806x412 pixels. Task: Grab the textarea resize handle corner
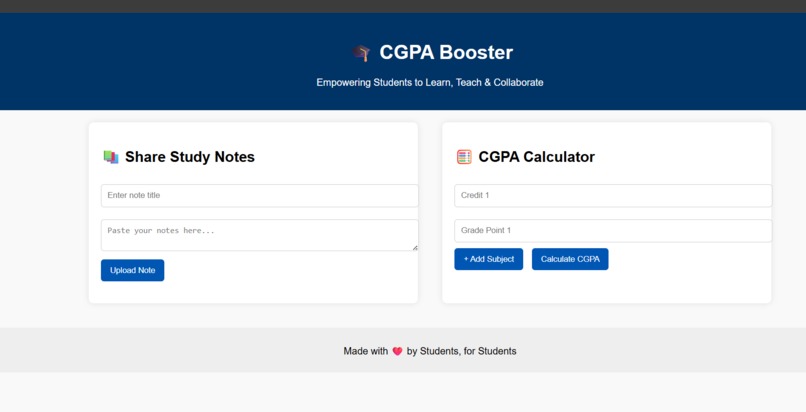[x=415, y=248]
